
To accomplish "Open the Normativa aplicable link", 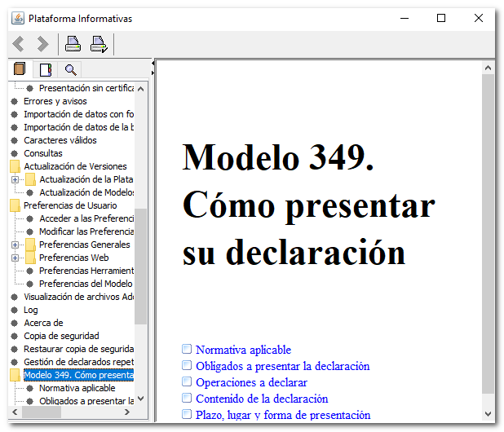I will tap(242, 350).
